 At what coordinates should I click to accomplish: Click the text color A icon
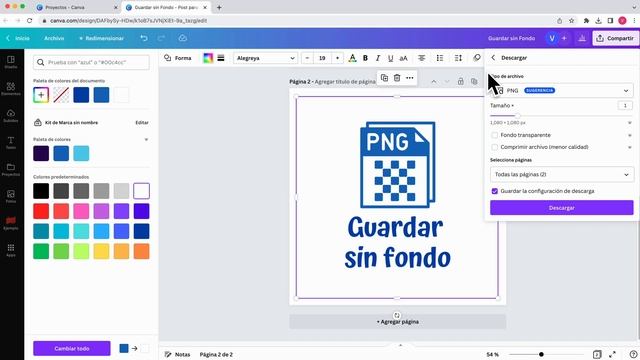(x=352, y=58)
